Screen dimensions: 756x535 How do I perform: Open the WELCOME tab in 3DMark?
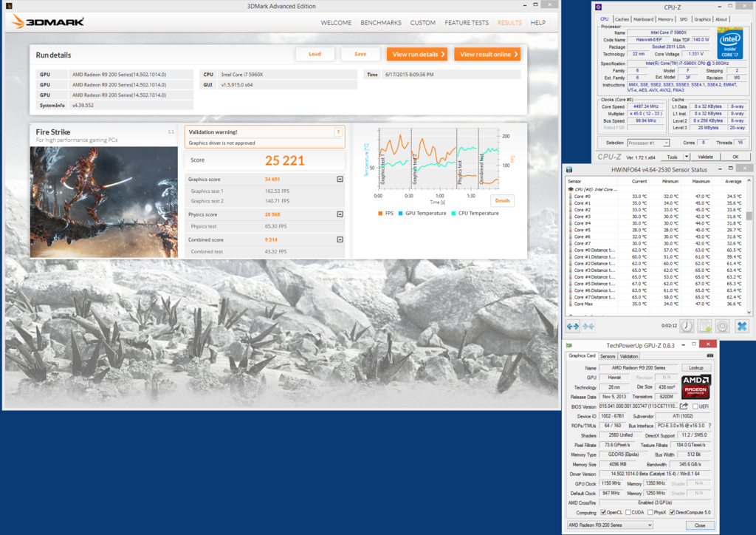click(x=336, y=23)
